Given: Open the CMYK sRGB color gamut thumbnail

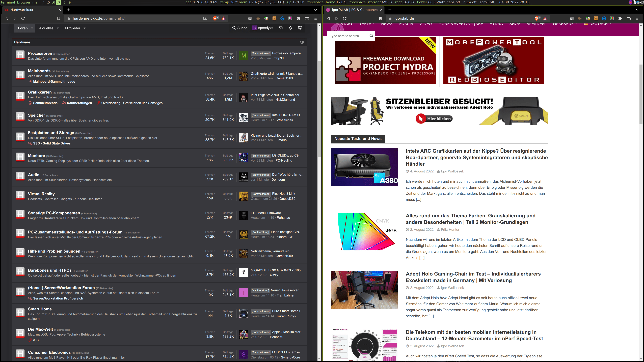Looking at the screenshot, I should (364, 231).
